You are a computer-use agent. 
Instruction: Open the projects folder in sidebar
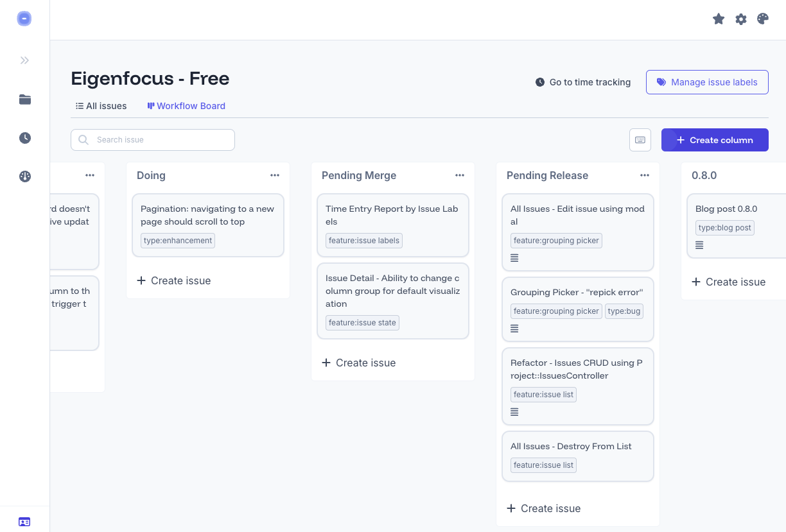[25, 99]
